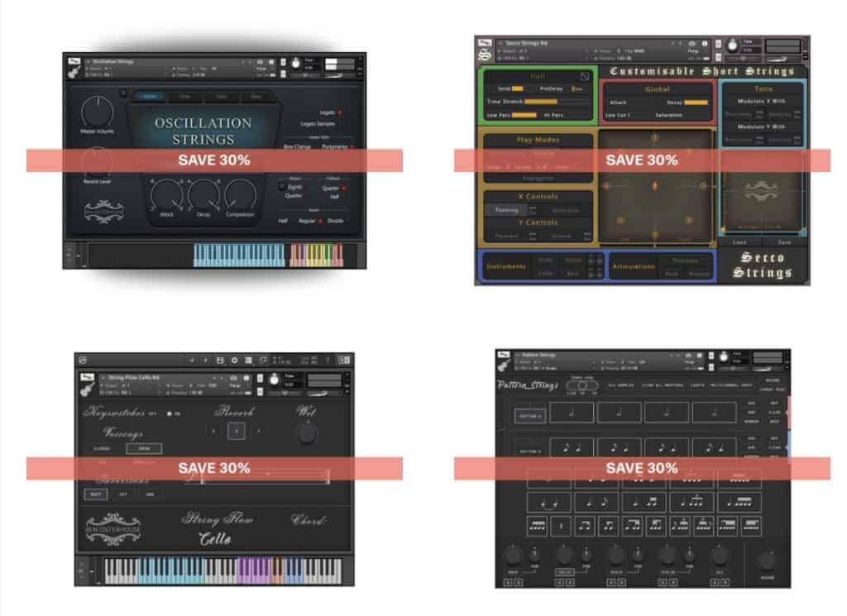The image size is (847, 616).
Task: Click the Load button in Secco Strings
Action: [739, 242]
